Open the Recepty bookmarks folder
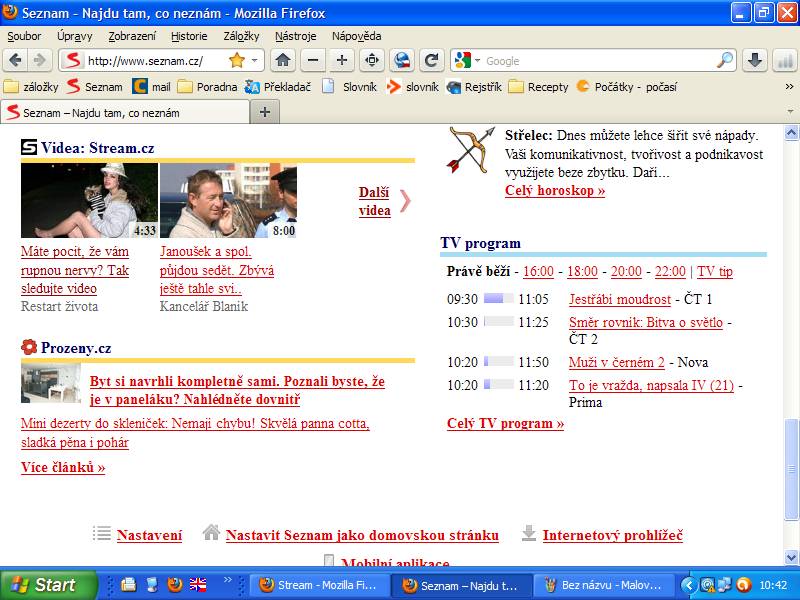This screenshot has height=600, width=800. [539, 87]
